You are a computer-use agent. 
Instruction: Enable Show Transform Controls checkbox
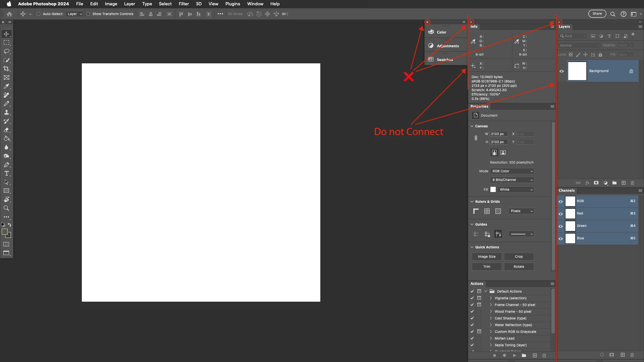tap(88, 14)
